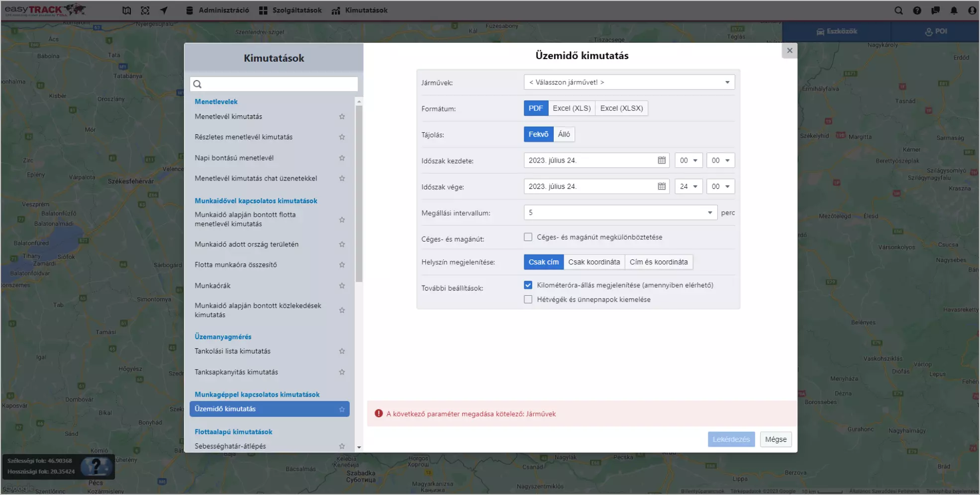Open the user profile icon
The image size is (980, 495).
click(x=972, y=10)
